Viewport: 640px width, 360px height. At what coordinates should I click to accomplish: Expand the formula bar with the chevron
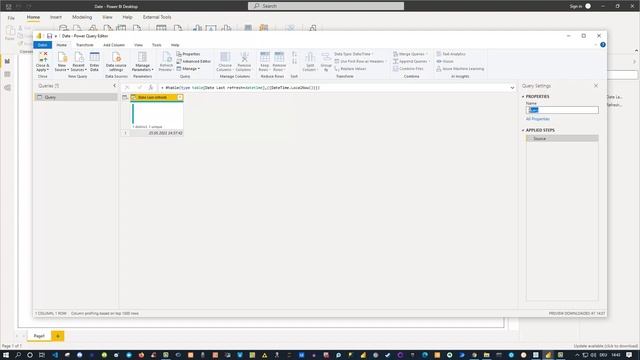512,88
